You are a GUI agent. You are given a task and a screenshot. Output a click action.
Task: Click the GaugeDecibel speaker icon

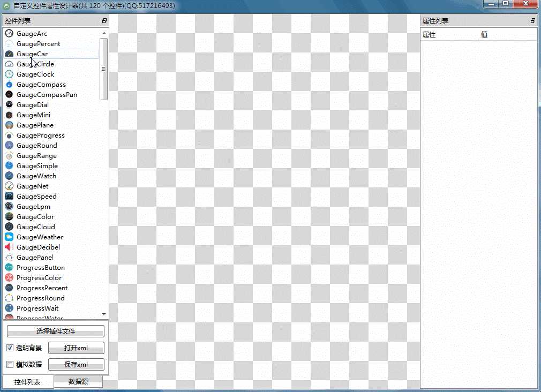tap(9, 247)
